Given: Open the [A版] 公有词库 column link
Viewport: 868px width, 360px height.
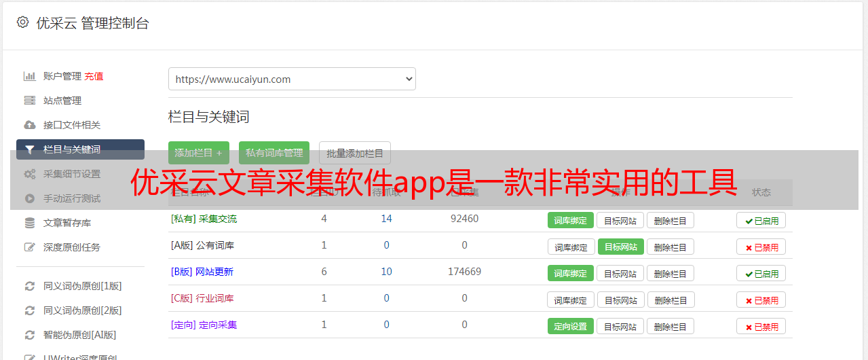Looking at the screenshot, I should pyautogui.click(x=202, y=245).
